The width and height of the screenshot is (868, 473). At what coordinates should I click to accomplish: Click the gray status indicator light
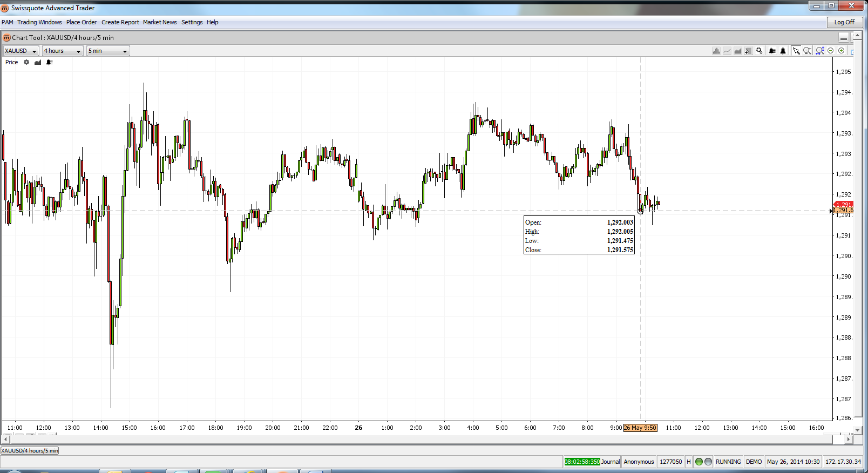(x=708, y=462)
